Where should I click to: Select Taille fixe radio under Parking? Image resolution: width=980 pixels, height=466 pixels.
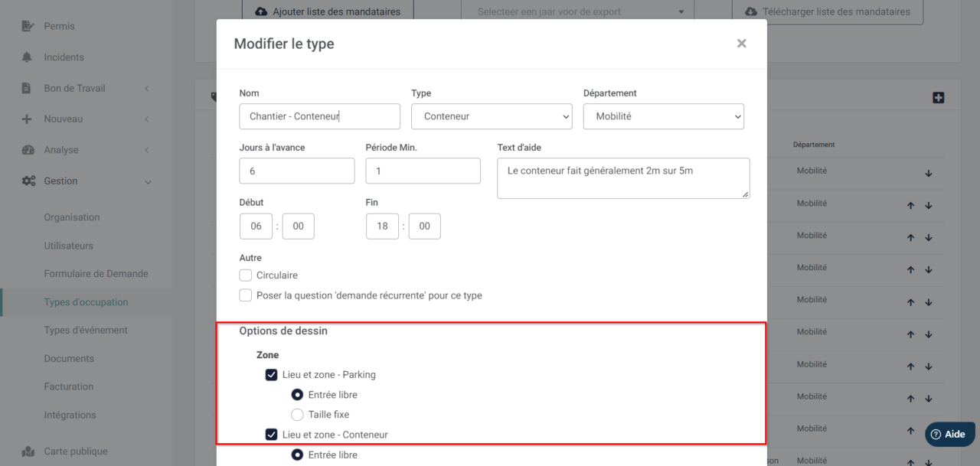tap(297, 415)
